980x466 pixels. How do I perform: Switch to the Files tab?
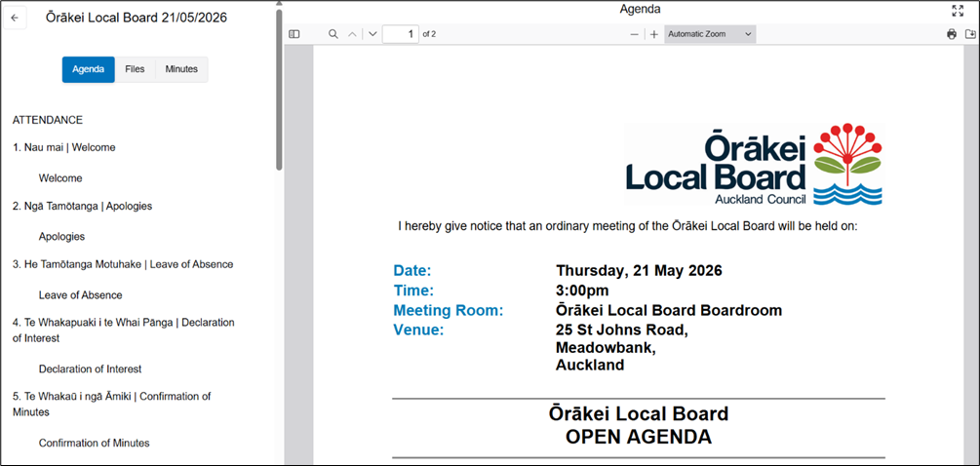135,69
